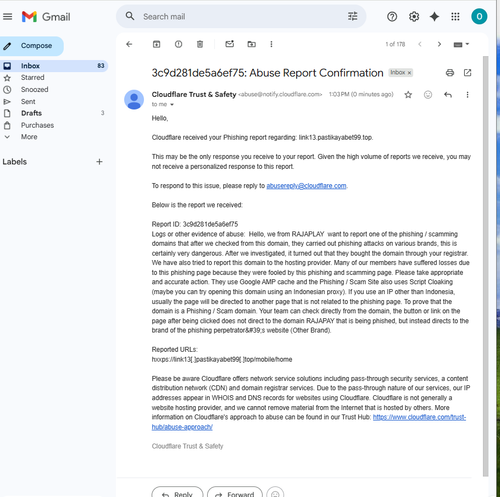Image resolution: width=500 pixels, height=497 pixels.
Task: Click 'Report ID: 3c9d281de5a6ef75' text
Action: pos(195,224)
